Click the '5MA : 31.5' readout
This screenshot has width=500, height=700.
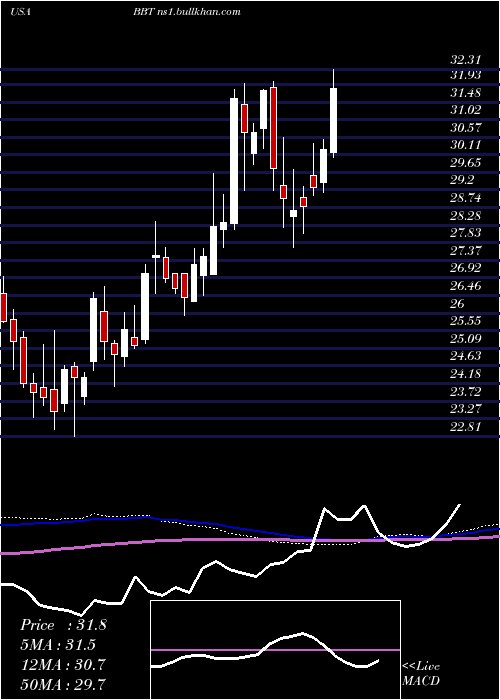point(58,645)
